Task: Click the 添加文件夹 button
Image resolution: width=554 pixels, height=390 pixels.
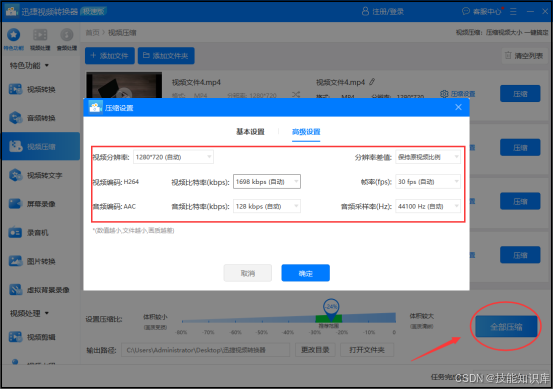Action: (166, 56)
